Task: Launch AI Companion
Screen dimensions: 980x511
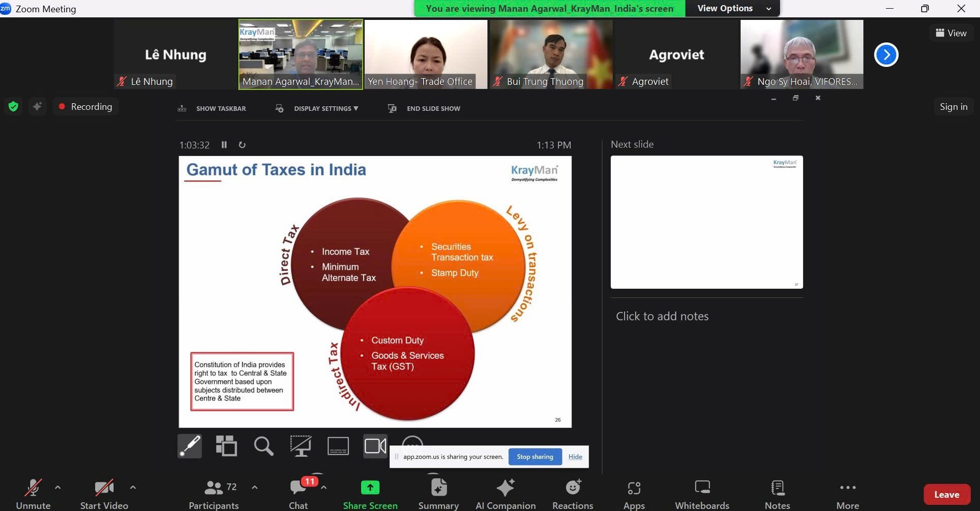Action: coord(505,494)
